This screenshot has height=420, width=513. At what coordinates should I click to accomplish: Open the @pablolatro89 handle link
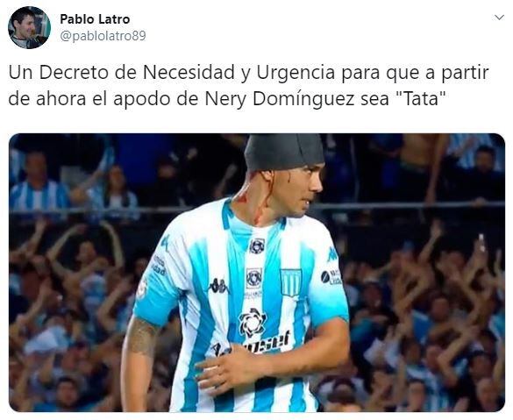tap(103, 36)
